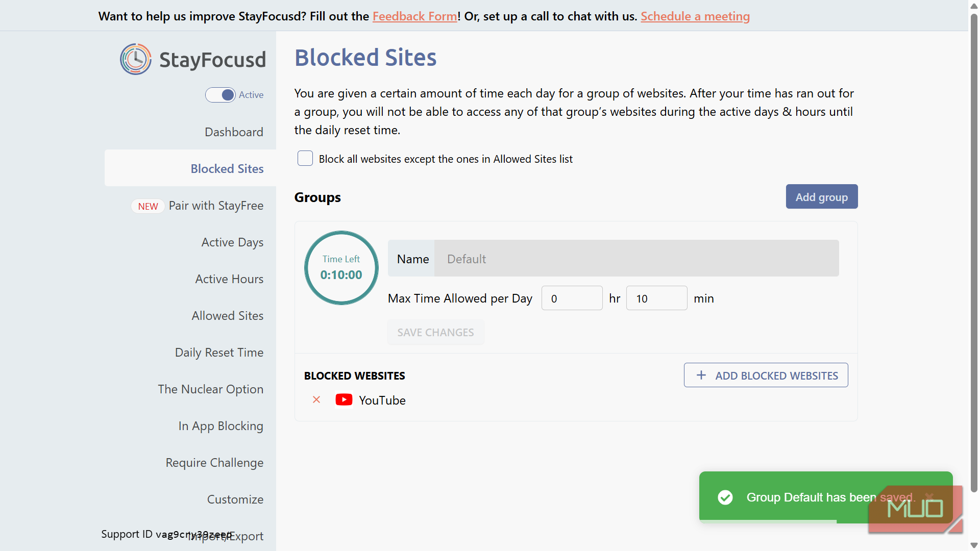Click the NEW badge beside Pair with StayFree
Viewport: 980px width, 551px height.
point(148,206)
